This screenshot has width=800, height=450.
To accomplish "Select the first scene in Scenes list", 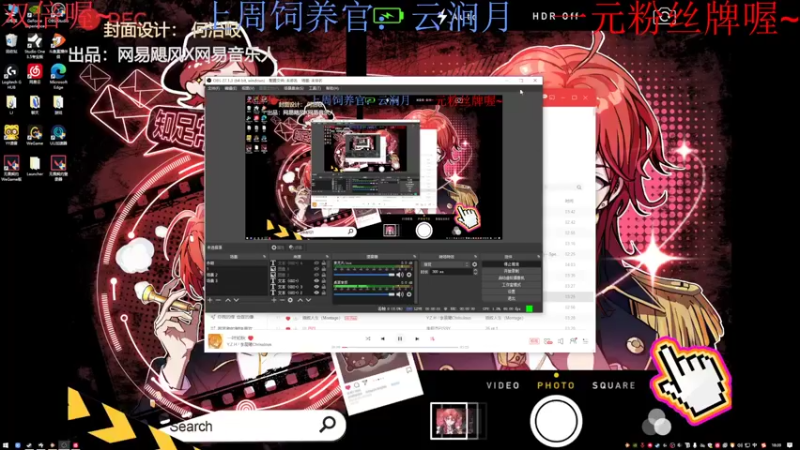I will [237, 263].
